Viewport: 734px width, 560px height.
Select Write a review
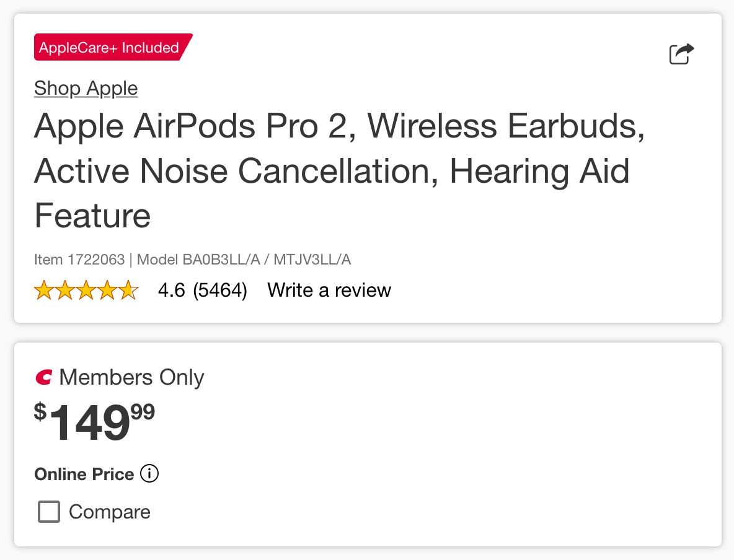coord(329,290)
